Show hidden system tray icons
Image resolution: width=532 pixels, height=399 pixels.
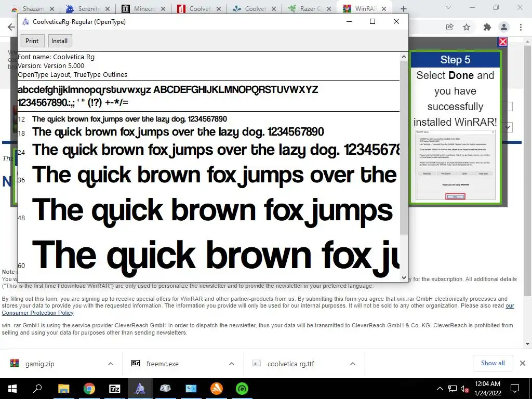pos(440,389)
